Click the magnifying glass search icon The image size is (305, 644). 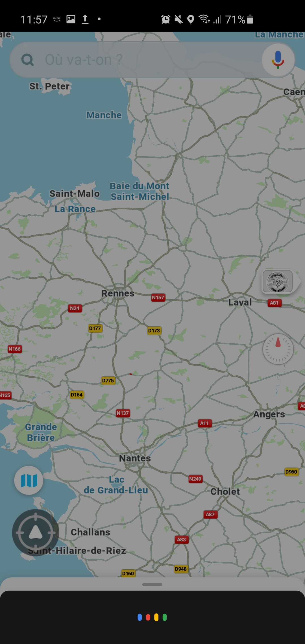pyautogui.click(x=28, y=60)
